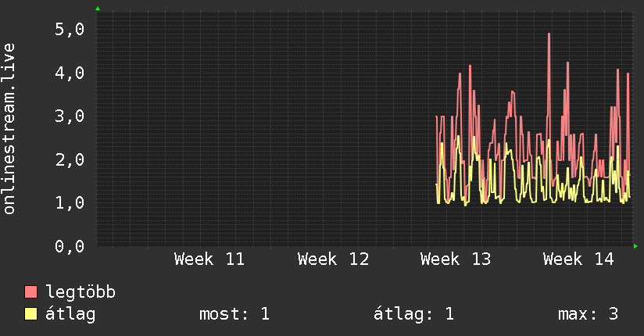Click the 4,0 y-axis value
The width and height of the screenshot is (644, 336).
(70, 73)
